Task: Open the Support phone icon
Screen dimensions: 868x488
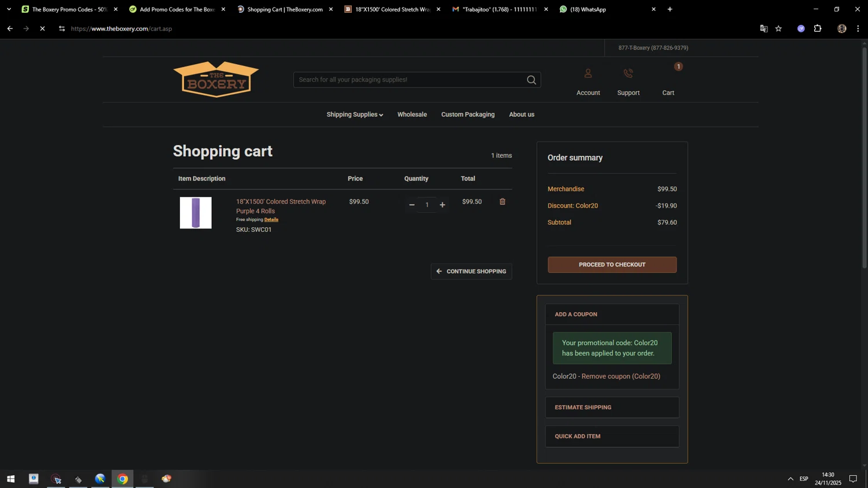Action: coord(628,73)
